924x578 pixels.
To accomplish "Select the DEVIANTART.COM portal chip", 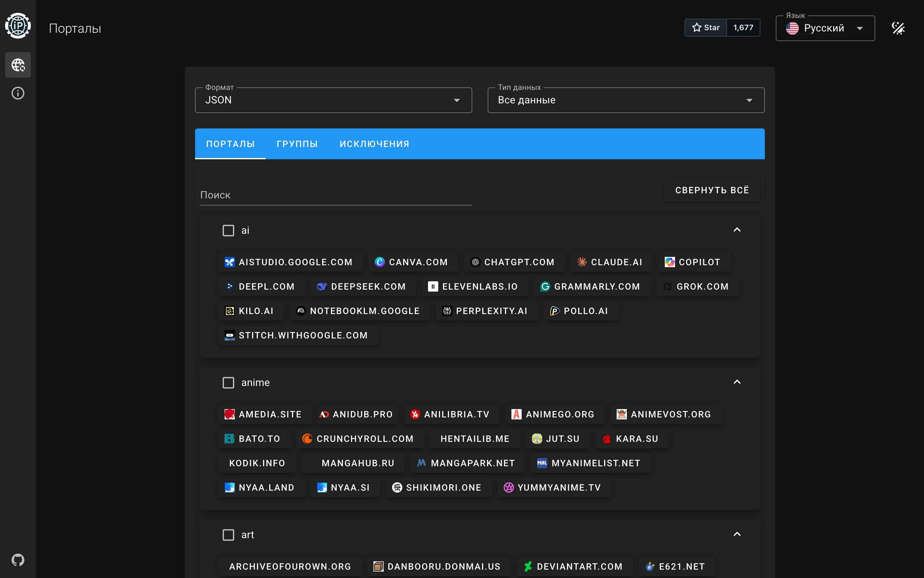I will [x=575, y=566].
